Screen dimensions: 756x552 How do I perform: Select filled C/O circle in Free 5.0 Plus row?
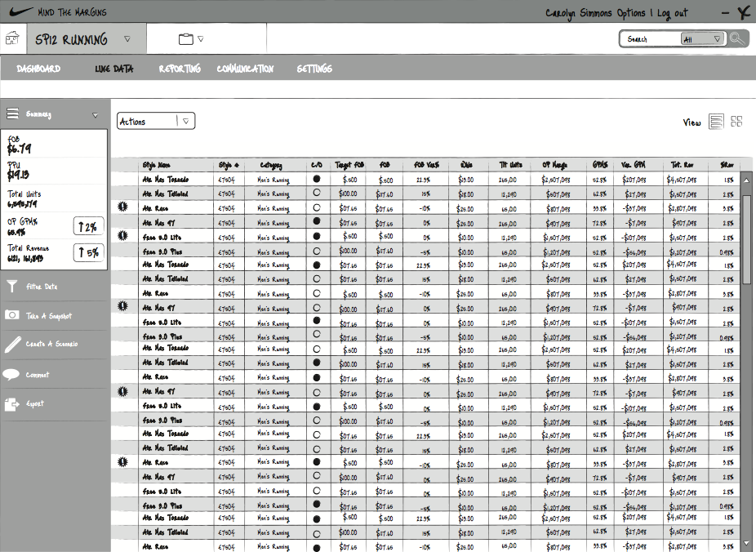click(317, 504)
